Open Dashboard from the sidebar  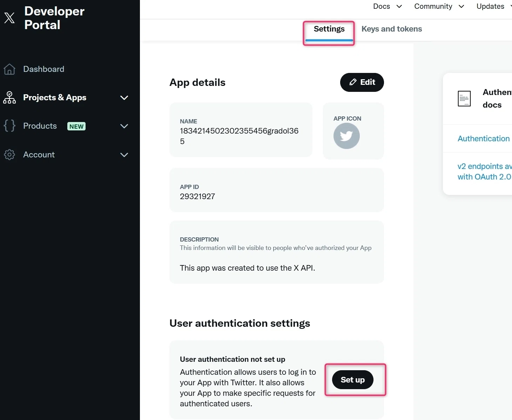pyautogui.click(x=44, y=69)
